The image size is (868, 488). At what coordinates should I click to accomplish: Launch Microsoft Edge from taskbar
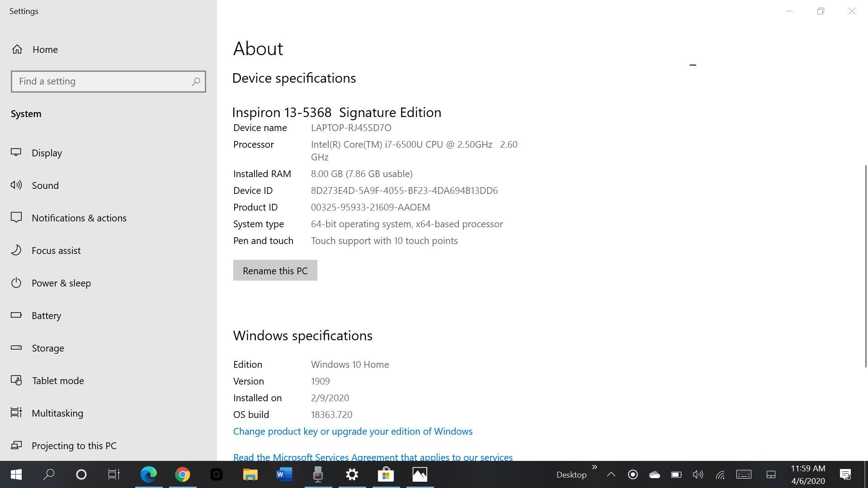click(149, 474)
